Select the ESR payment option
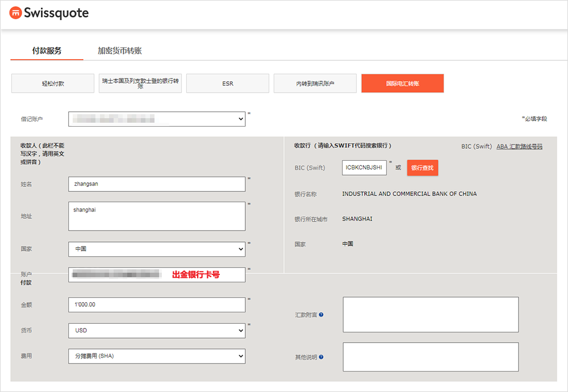 (x=228, y=84)
